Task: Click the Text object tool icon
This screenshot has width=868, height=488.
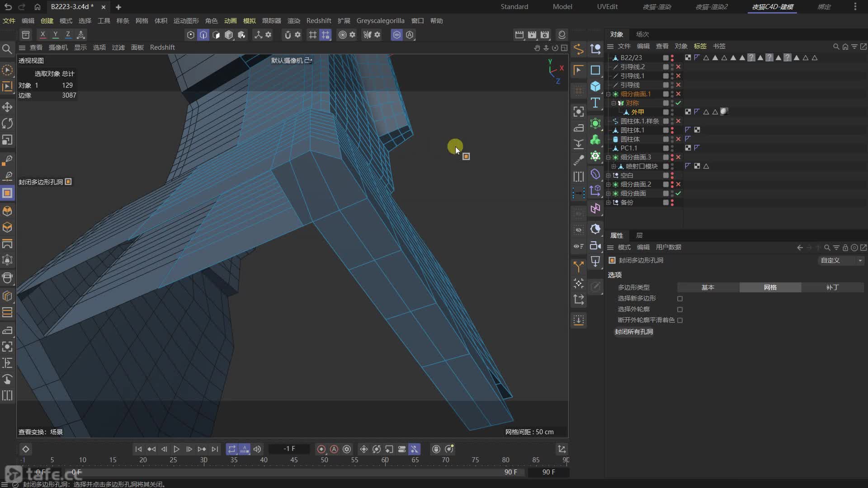Action: click(x=595, y=103)
